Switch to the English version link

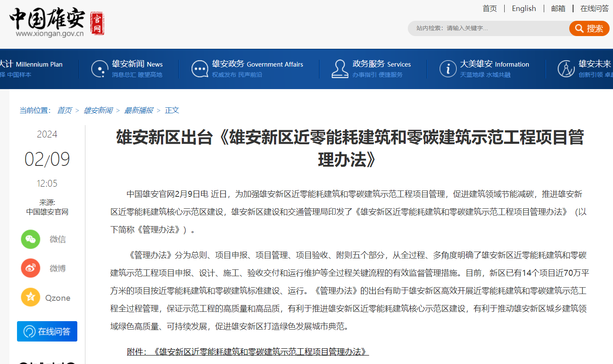pos(524,8)
